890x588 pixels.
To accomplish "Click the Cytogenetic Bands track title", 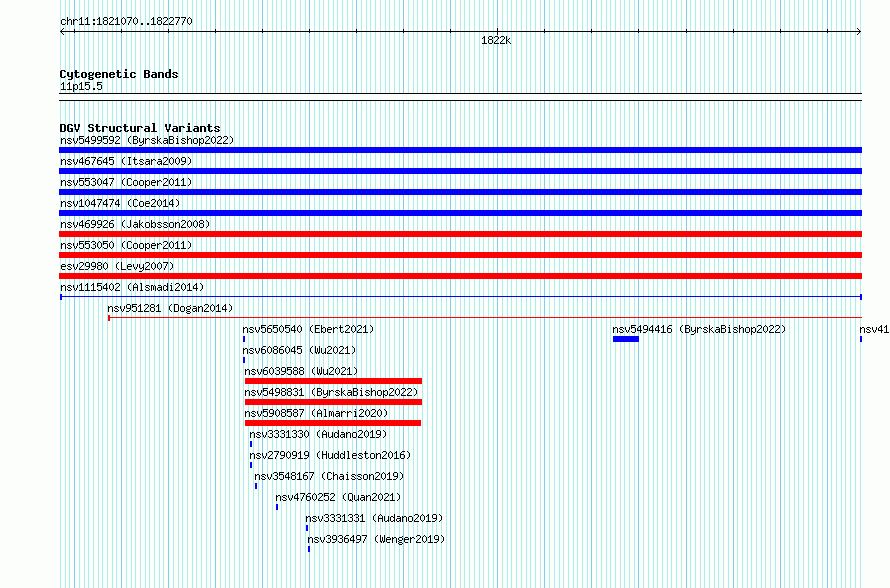I will (119, 74).
